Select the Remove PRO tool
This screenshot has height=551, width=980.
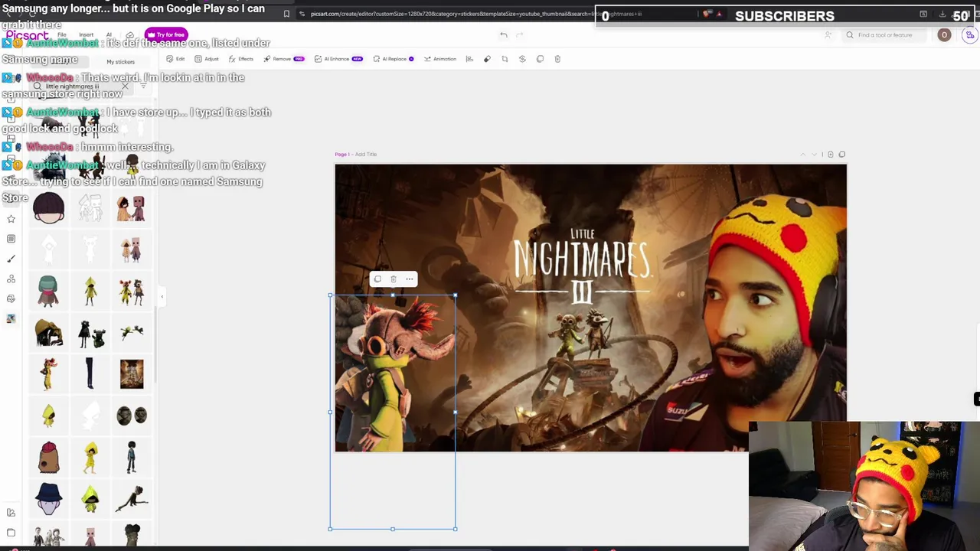284,59
